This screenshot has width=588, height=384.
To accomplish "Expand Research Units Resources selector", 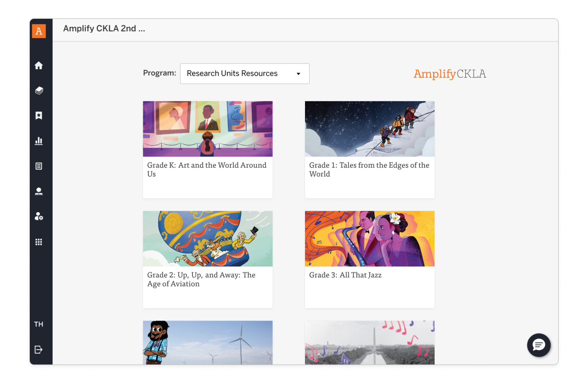I will point(244,73).
